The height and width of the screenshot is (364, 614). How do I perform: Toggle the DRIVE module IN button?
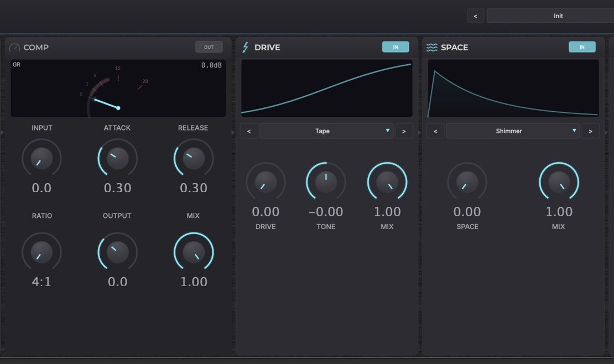pyautogui.click(x=396, y=47)
